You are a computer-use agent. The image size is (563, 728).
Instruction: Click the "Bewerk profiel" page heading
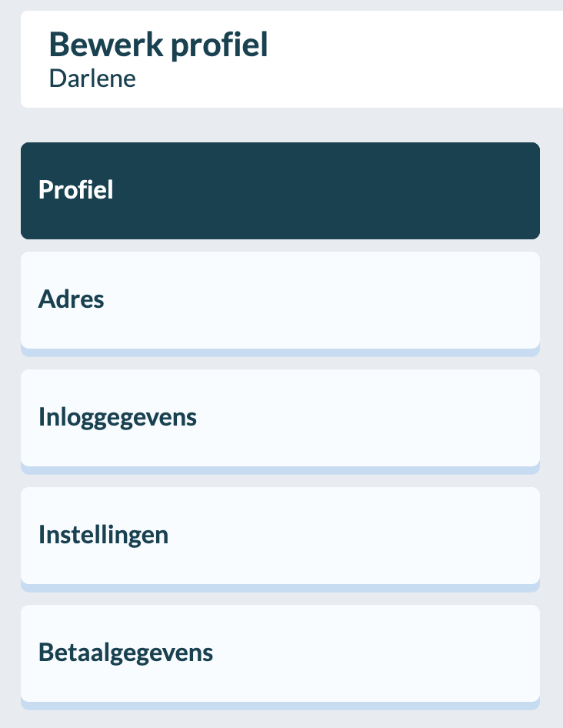pyautogui.click(x=158, y=45)
